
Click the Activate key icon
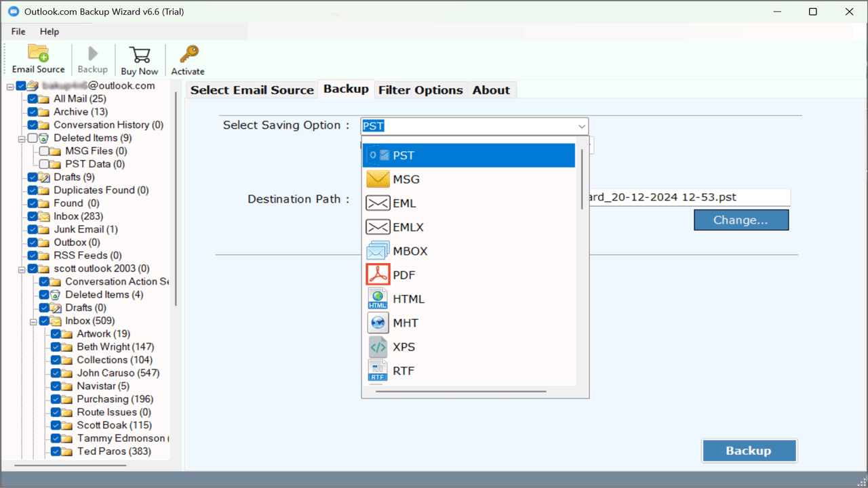pyautogui.click(x=188, y=54)
